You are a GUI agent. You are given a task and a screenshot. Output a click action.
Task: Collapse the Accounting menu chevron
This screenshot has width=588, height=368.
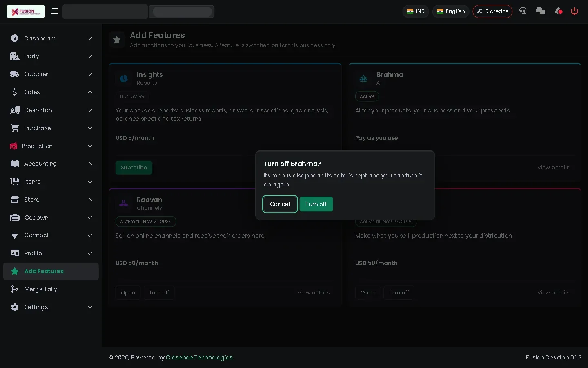pos(90,164)
